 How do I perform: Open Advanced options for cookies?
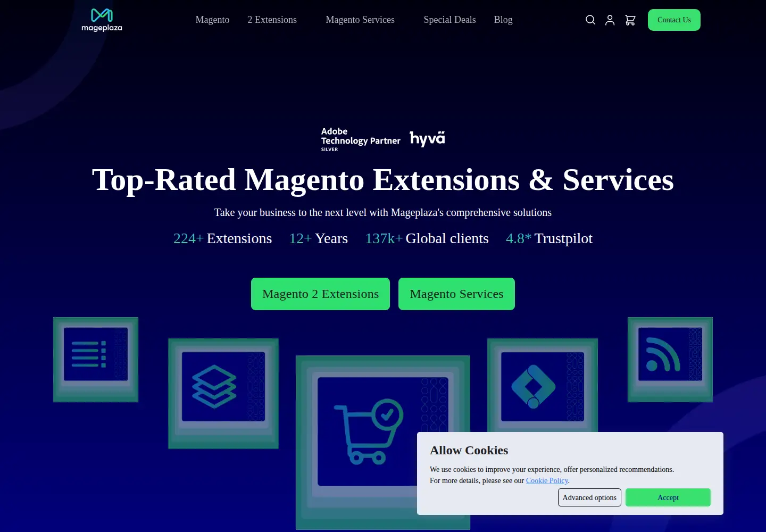click(589, 497)
